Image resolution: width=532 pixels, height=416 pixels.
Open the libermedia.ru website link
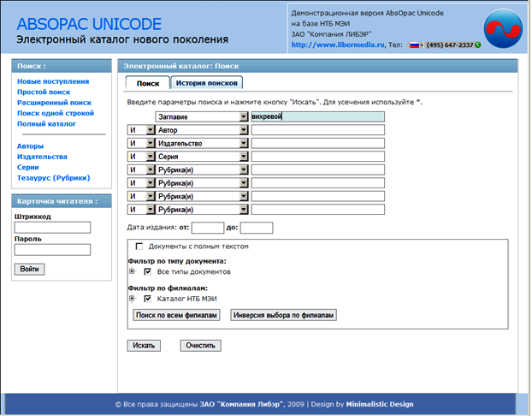click(x=338, y=45)
